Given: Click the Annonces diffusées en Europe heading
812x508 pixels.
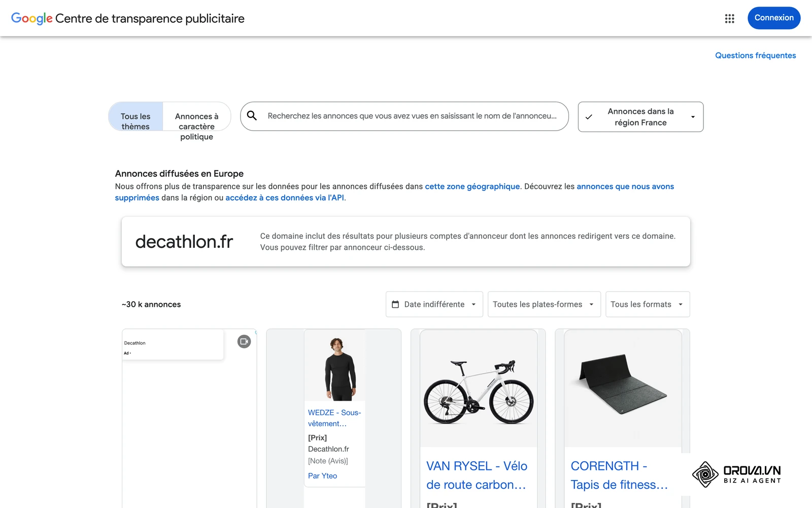Looking at the screenshot, I should 179,174.
